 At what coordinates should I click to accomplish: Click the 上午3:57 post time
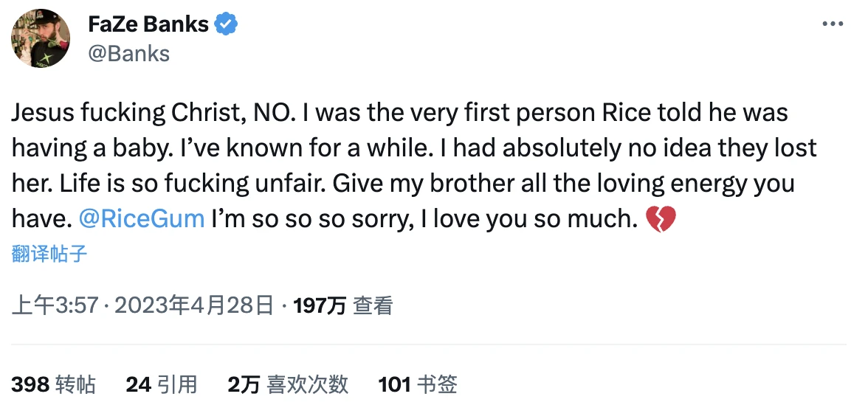pyautogui.click(x=55, y=305)
